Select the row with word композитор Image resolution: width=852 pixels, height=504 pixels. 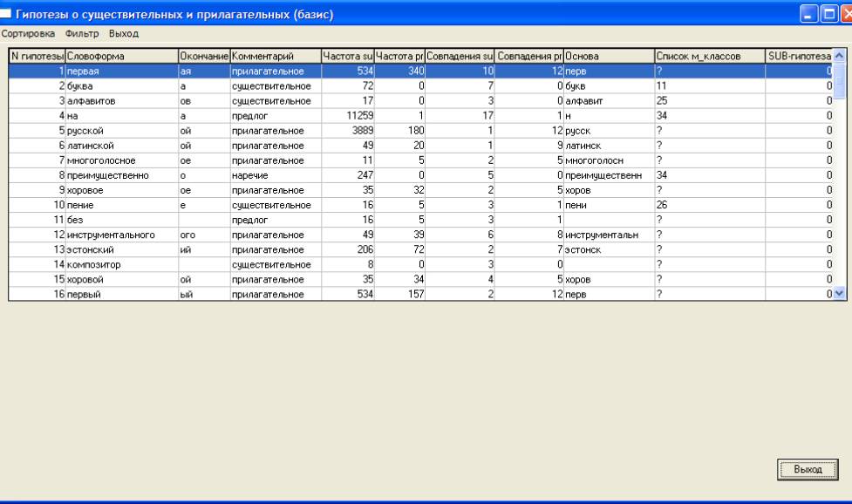[120, 263]
